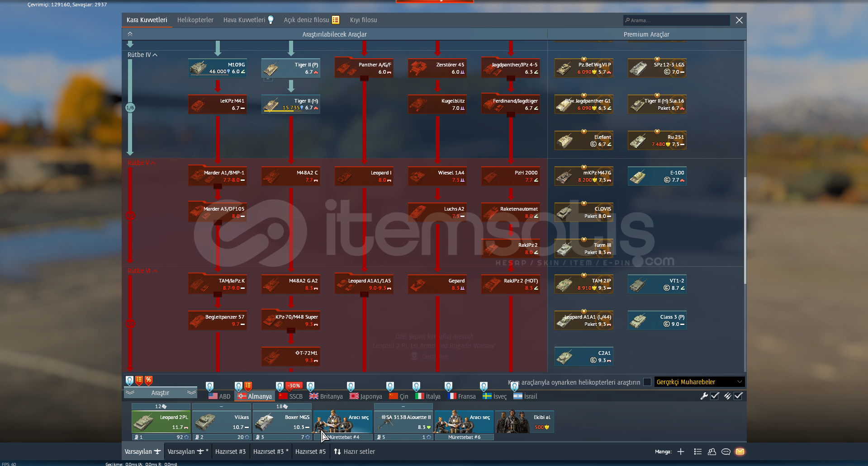Click the Araştır research button
This screenshot has width=868, height=466.
[160, 393]
